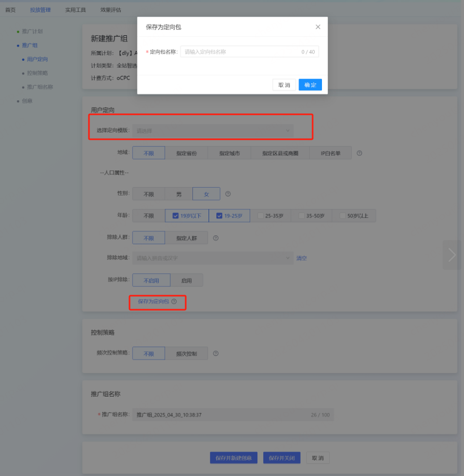This screenshot has width=464, height=476.
Task: Select 指定省份 region option
Action: click(187, 153)
